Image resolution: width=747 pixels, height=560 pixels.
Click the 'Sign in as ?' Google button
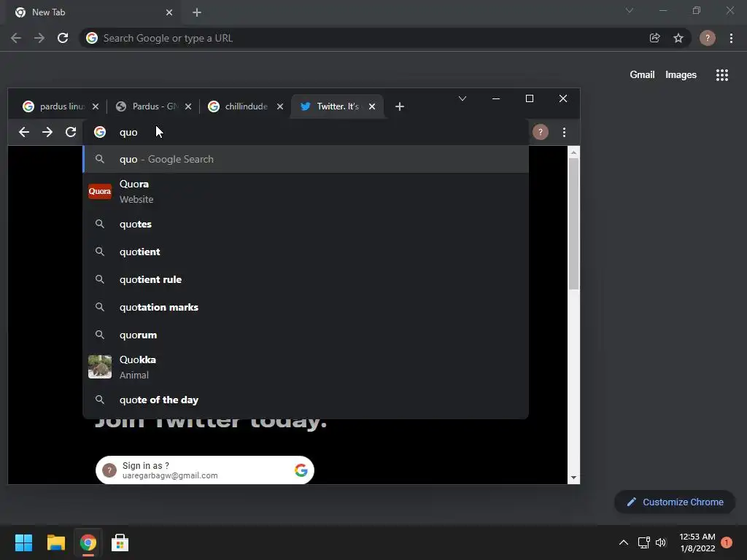click(205, 470)
